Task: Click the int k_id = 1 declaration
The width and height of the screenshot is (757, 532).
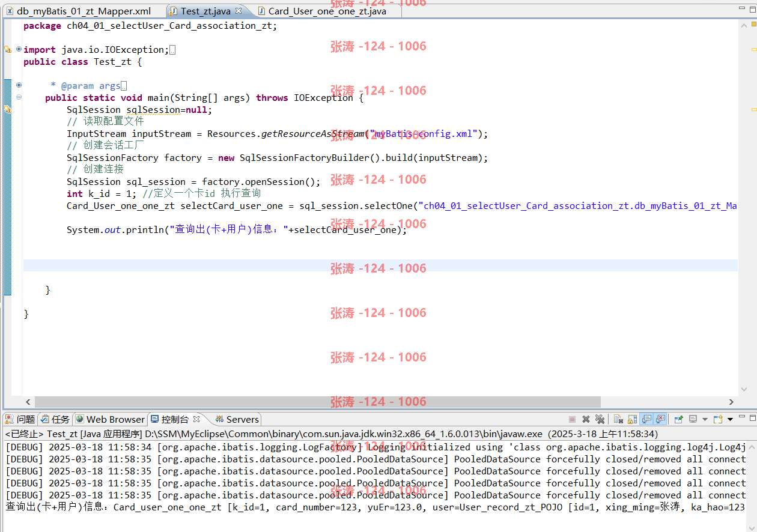Action: (102, 193)
